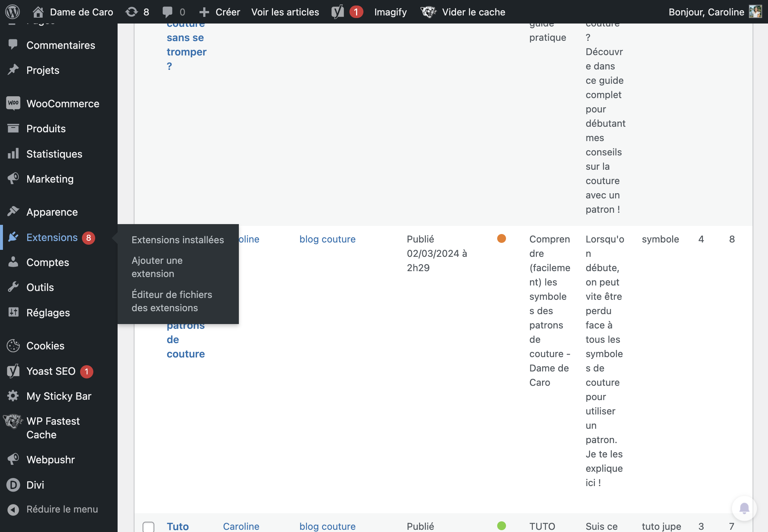
Task: Open the Imagify admin bar menu
Action: (391, 12)
